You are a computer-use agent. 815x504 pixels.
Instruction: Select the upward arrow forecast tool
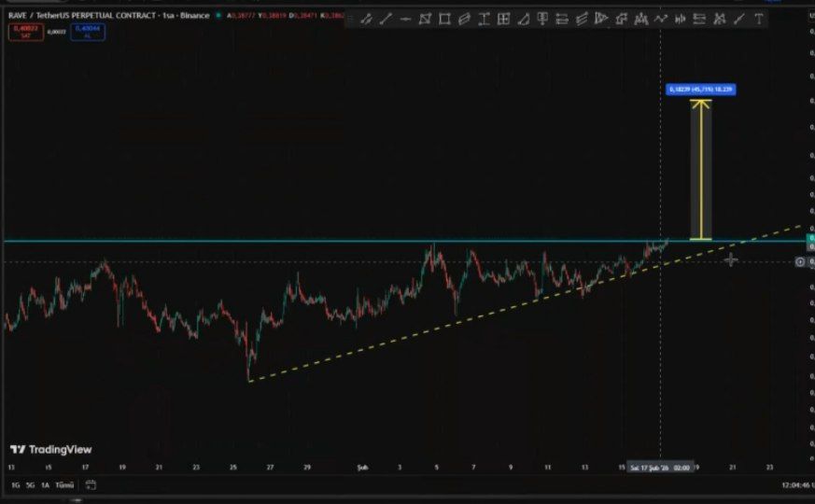tap(621, 20)
